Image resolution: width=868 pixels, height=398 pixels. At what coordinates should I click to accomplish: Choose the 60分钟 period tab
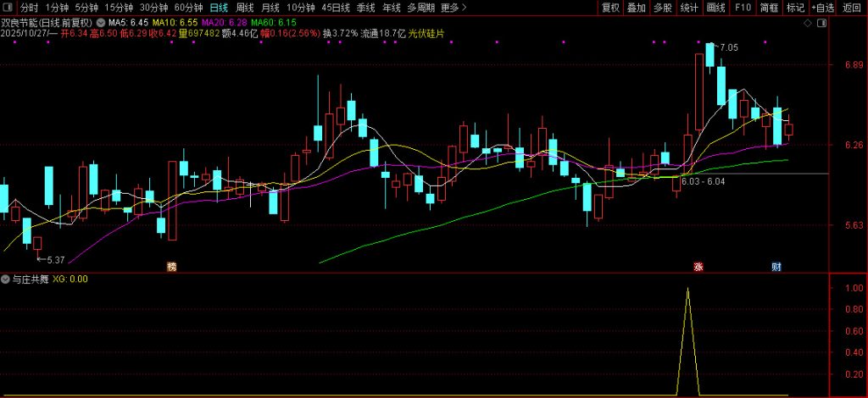tap(188, 8)
